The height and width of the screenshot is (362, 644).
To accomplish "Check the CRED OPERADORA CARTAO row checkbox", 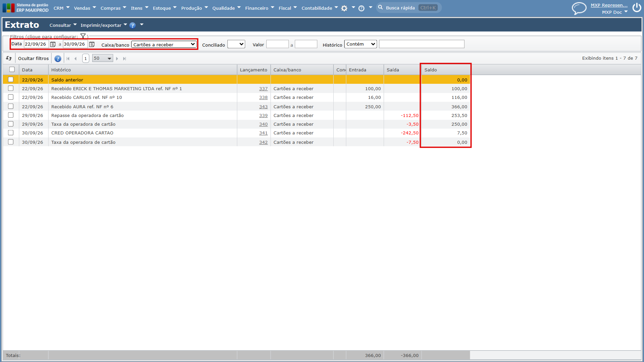I will 11,133.
